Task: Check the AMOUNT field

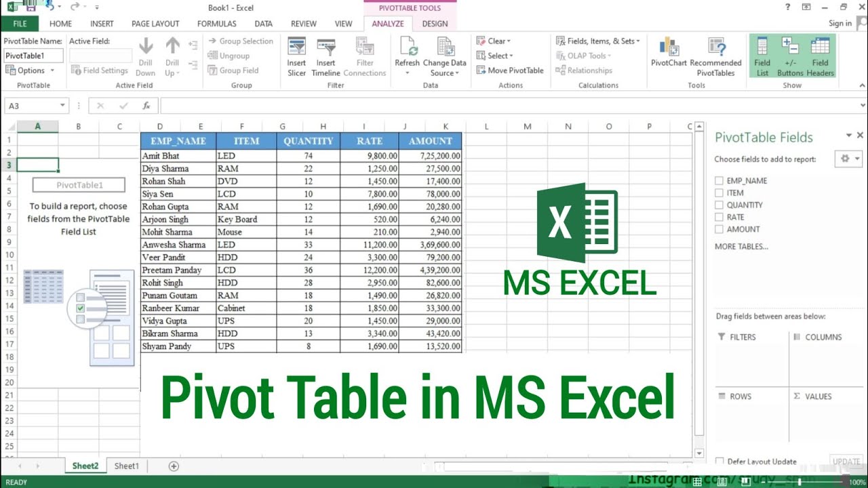Action: pos(719,230)
